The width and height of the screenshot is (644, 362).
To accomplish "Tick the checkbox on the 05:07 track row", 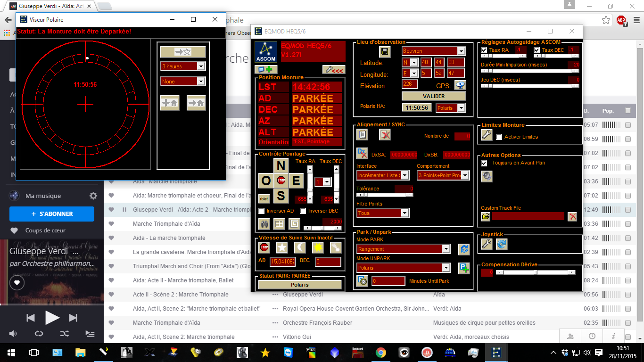I will (627, 125).
